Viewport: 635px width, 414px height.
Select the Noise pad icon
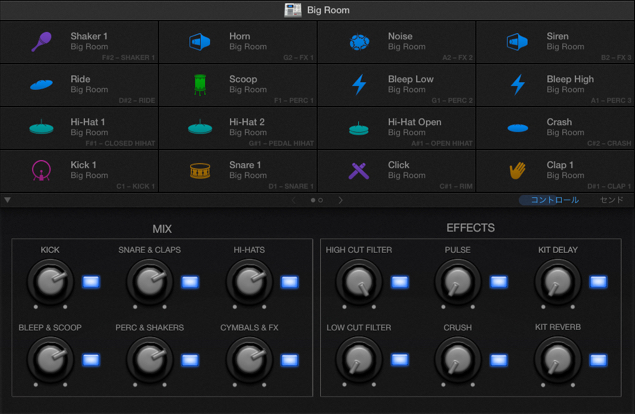(359, 42)
